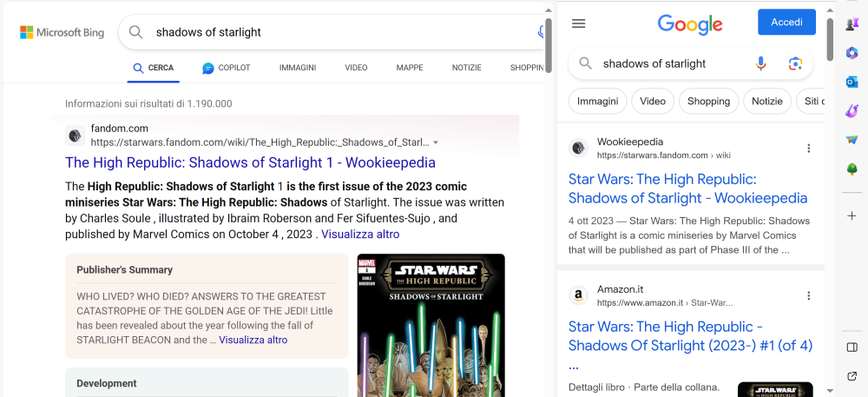Open three-dot menu for Wookieepedia result
The height and width of the screenshot is (397, 868).
pos(809,149)
